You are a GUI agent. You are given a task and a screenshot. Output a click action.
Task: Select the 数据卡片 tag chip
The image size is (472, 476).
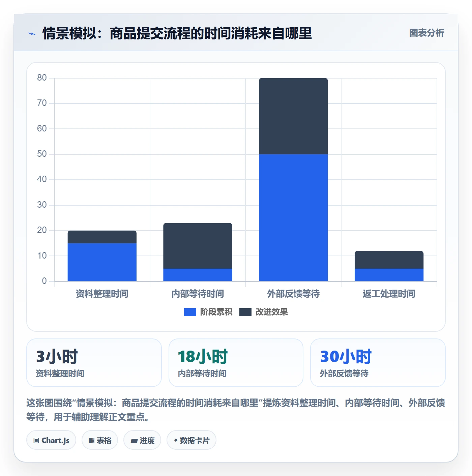tap(191, 440)
